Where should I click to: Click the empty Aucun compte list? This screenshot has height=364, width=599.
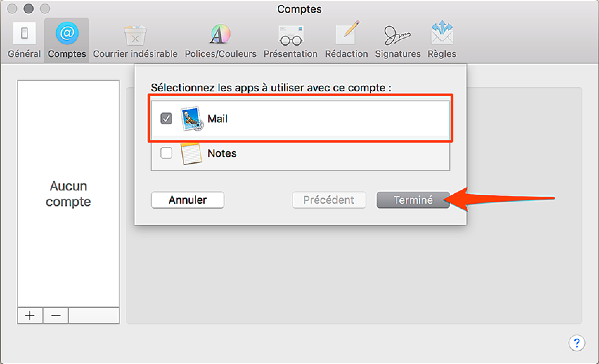pyautogui.click(x=68, y=194)
